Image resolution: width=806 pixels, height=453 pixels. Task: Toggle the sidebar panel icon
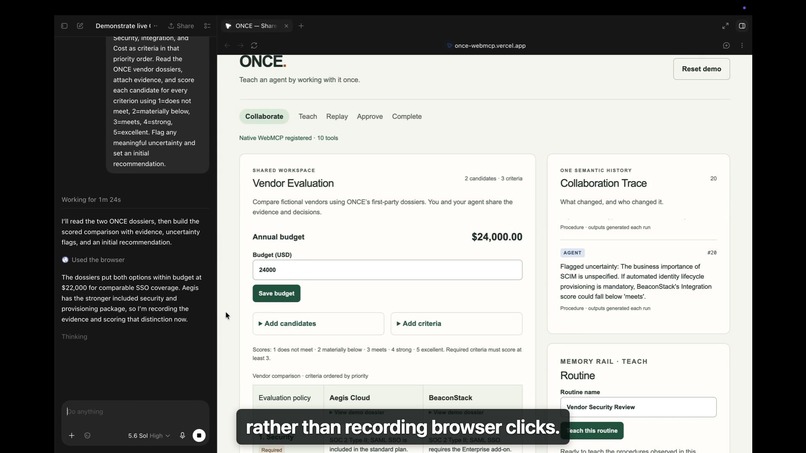click(64, 26)
